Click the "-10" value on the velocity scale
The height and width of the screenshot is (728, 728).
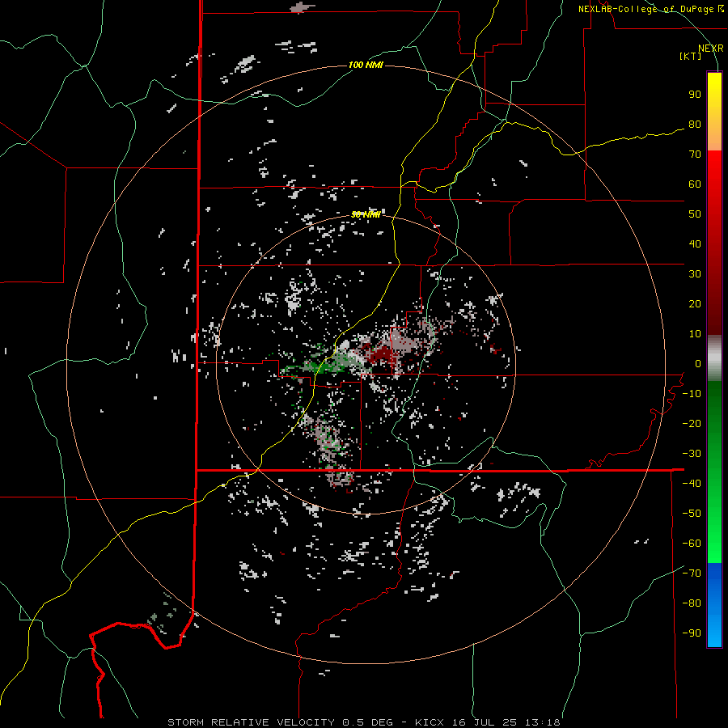pyautogui.click(x=692, y=394)
